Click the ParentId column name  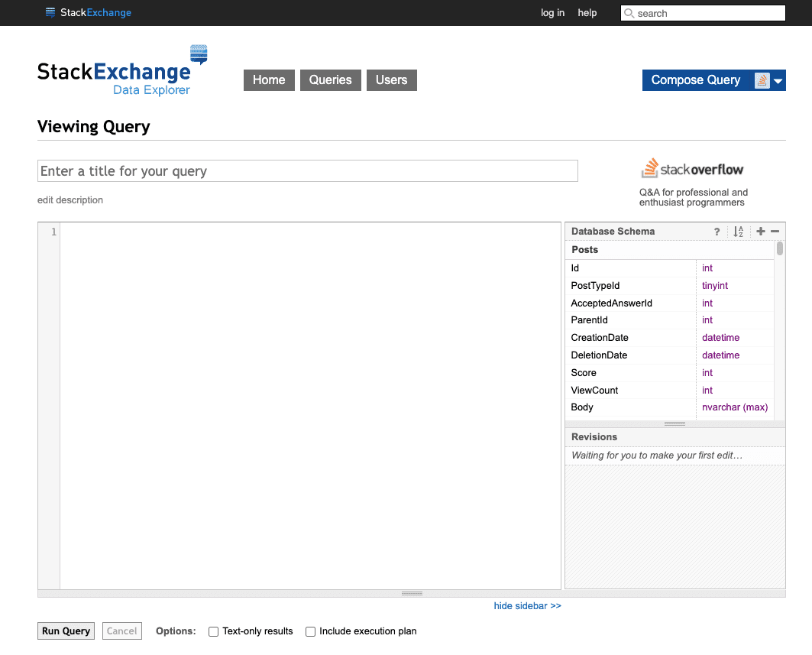tap(589, 320)
